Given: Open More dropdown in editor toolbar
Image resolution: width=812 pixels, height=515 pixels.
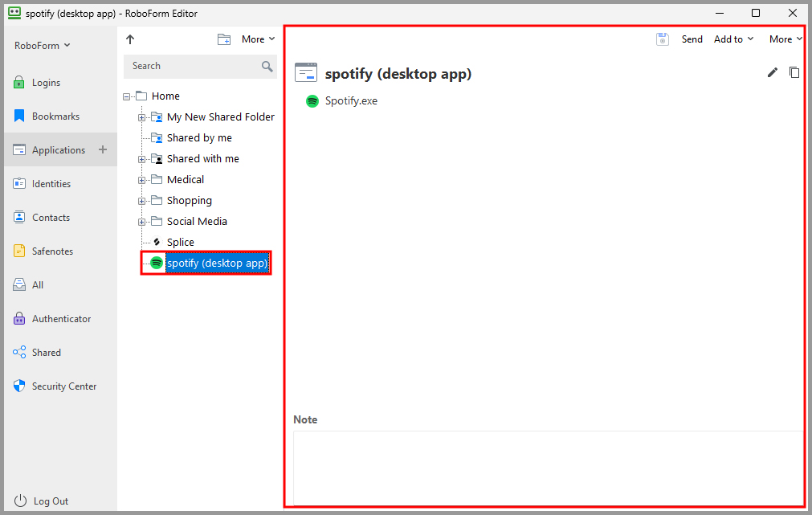Looking at the screenshot, I should point(785,39).
